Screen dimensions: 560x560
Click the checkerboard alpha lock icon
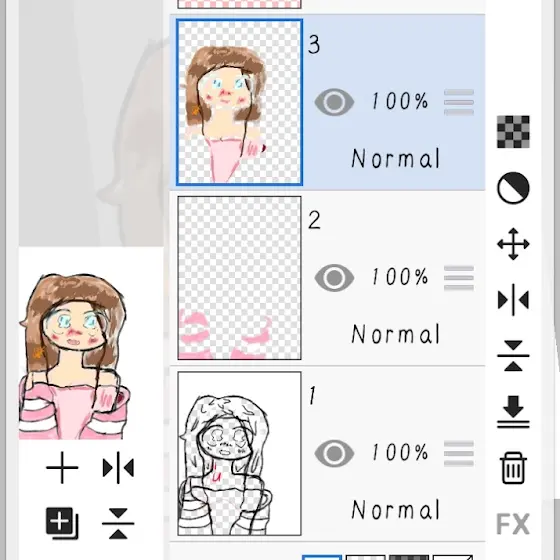pyautogui.click(x=513, y=132)
